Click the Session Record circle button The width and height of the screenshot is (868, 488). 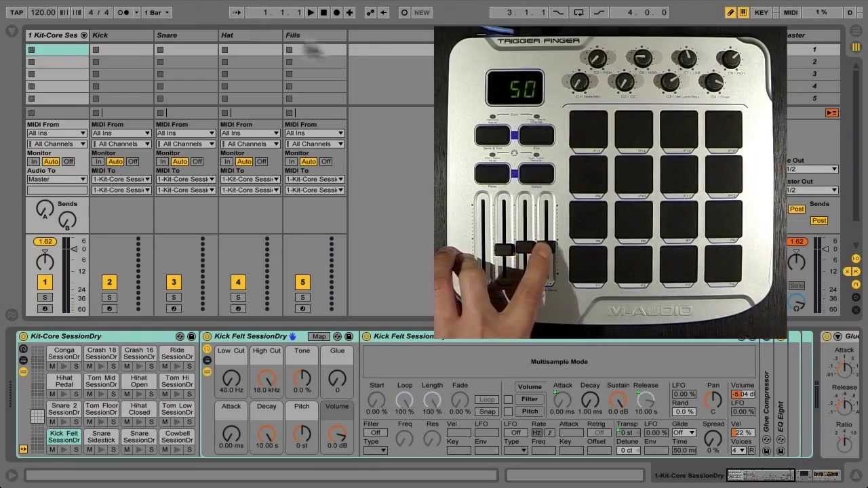pyautogui.click(x=404, y=12)
